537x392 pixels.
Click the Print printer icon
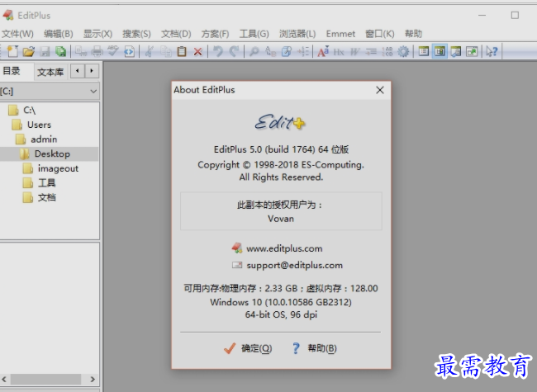pos(97,52)
